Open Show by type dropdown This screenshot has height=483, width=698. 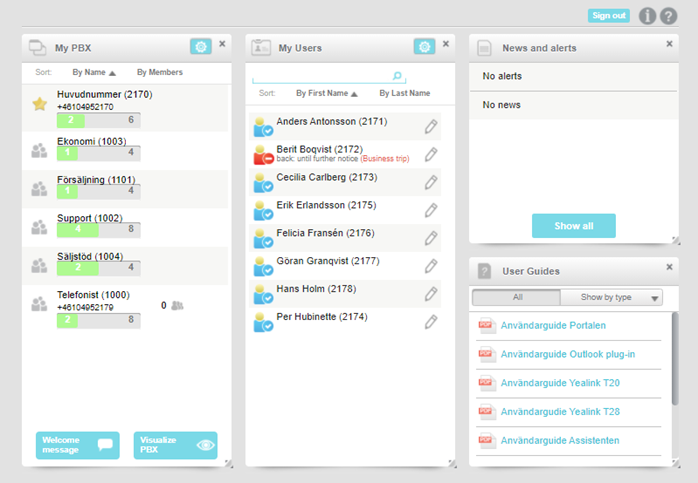click(611, 297)
